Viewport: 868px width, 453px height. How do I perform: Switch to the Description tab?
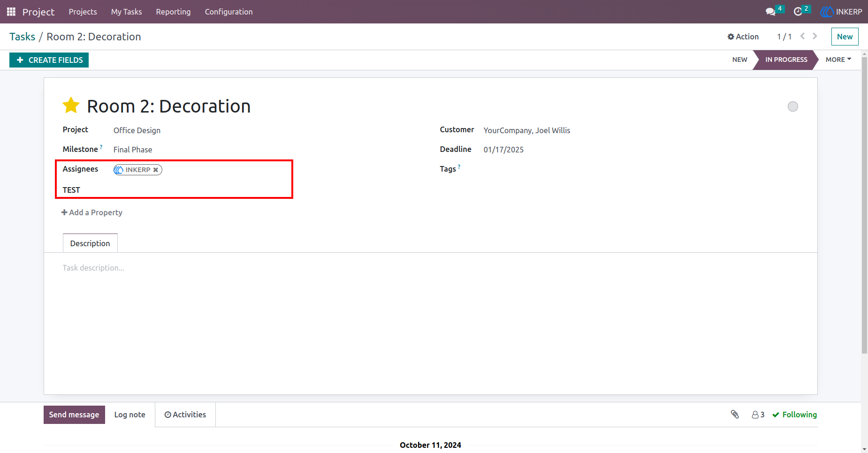pos(90,243)
